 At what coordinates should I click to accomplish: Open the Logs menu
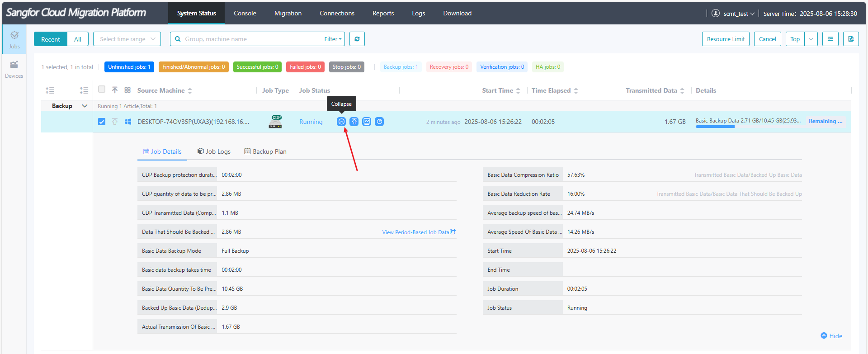419,13
